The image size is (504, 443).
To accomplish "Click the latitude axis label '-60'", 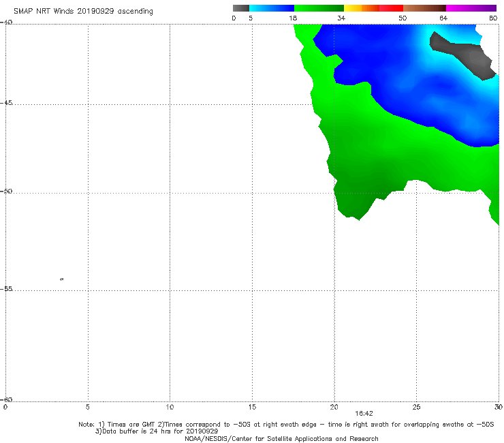I will click(6, 400).
